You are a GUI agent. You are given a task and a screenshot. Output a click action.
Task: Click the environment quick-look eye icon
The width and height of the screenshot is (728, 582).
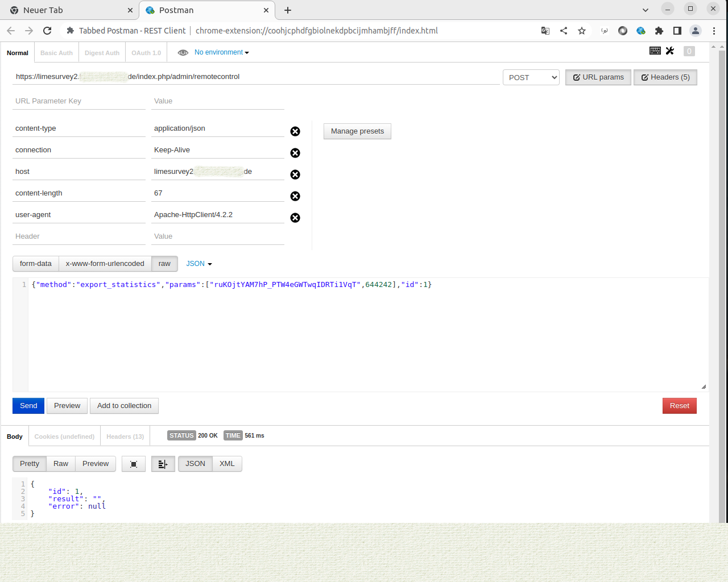[x=183, y=52]
